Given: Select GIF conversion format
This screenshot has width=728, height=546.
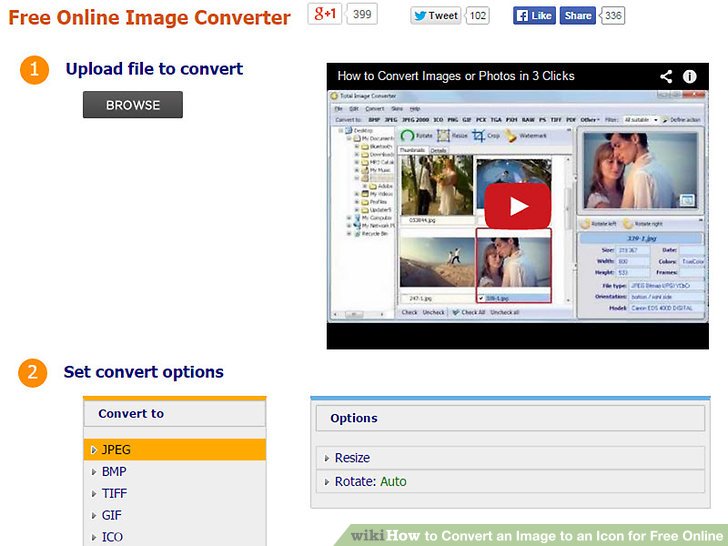Looking at the screenshot, I should pos(175,515).
